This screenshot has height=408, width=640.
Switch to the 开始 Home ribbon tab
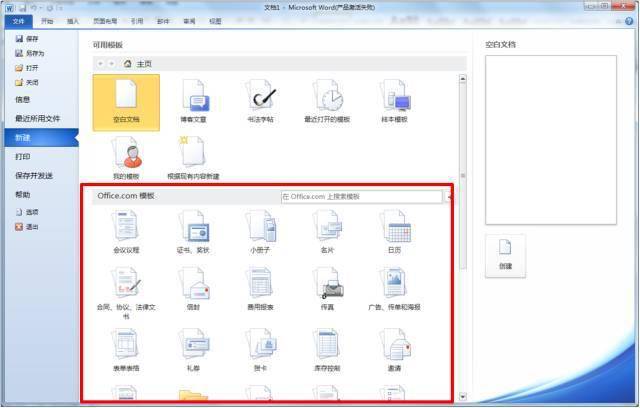pyautogui.click(x=47, y=21)
